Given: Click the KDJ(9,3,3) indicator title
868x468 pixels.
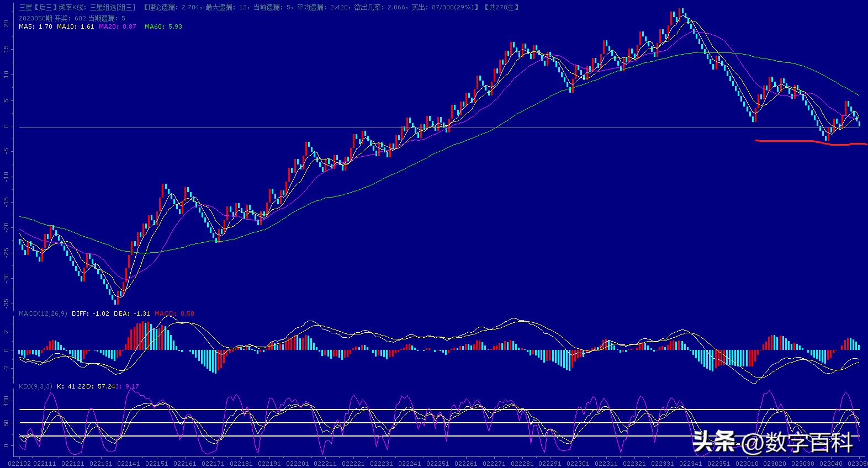Looking at the screenshot, I should 35,386.
